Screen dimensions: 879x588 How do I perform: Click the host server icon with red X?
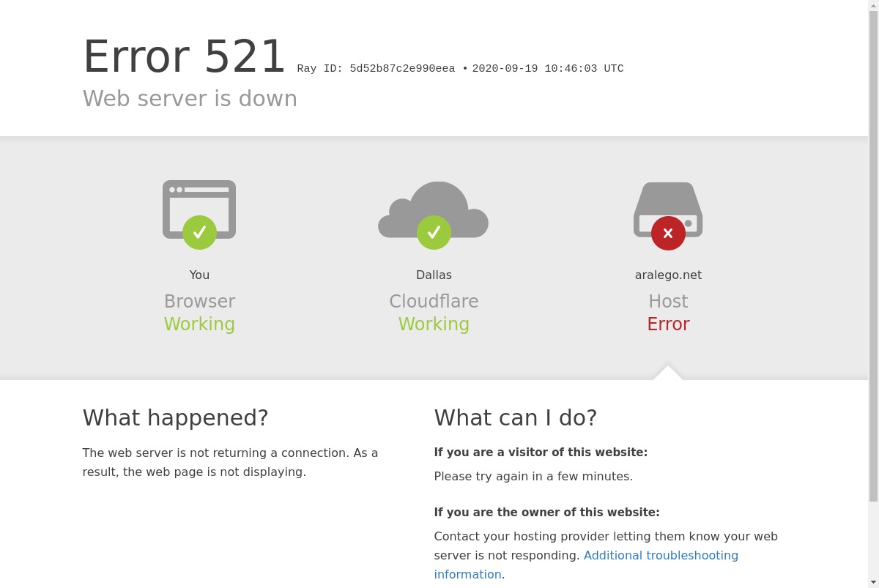coord(668,215)
